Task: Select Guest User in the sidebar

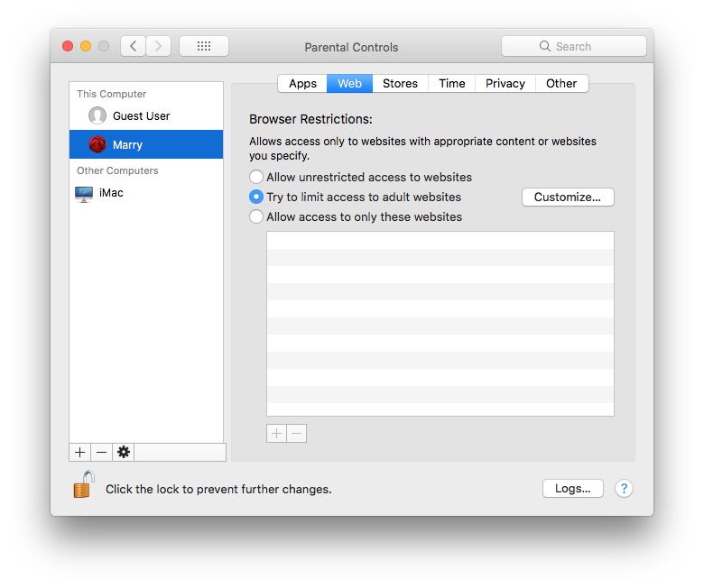Action: (x=140, y=116)
